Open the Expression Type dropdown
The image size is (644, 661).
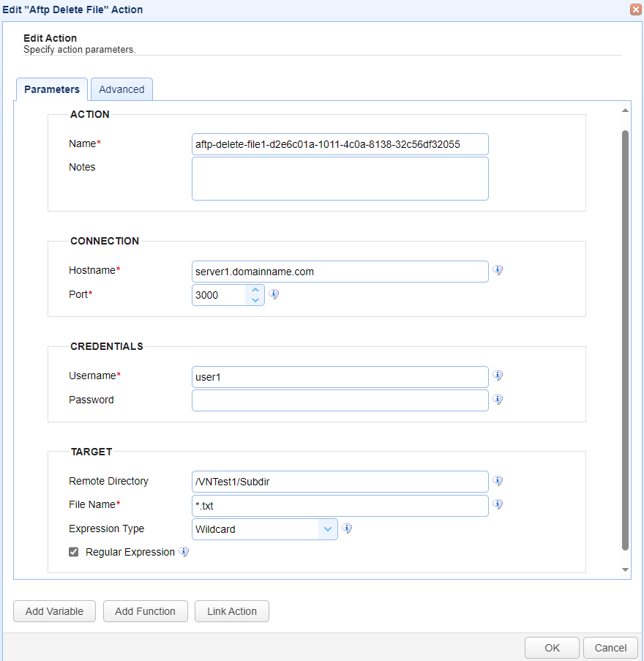327,528
